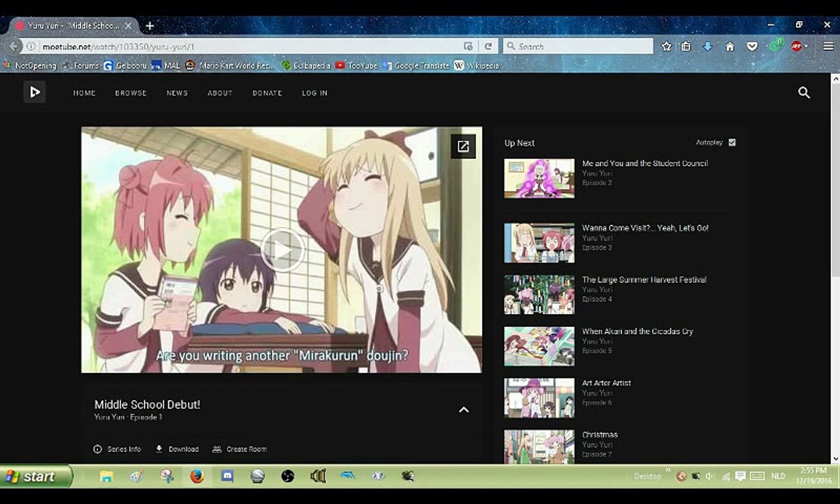Open the BROWSE menu item
Screen dimensions: 840x504
[x=131, y=93]
